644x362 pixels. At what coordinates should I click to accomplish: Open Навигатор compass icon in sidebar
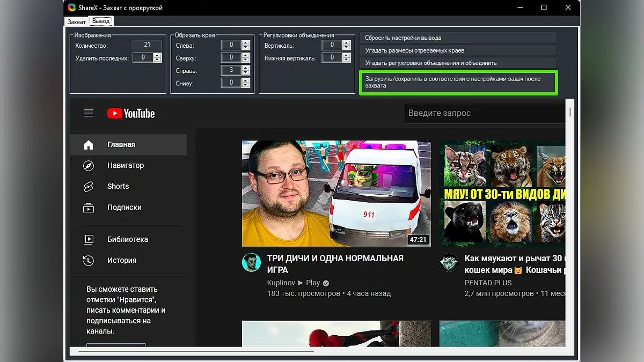[x=89, y=166]
